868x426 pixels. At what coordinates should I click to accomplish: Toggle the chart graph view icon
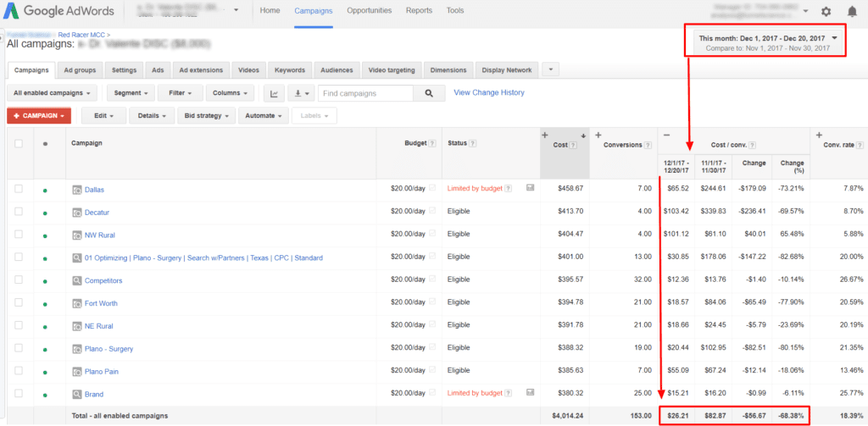[274, 93]
